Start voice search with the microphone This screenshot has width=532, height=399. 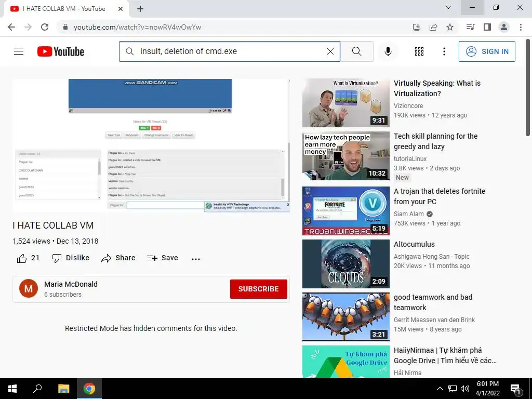(x=388, y=51)
